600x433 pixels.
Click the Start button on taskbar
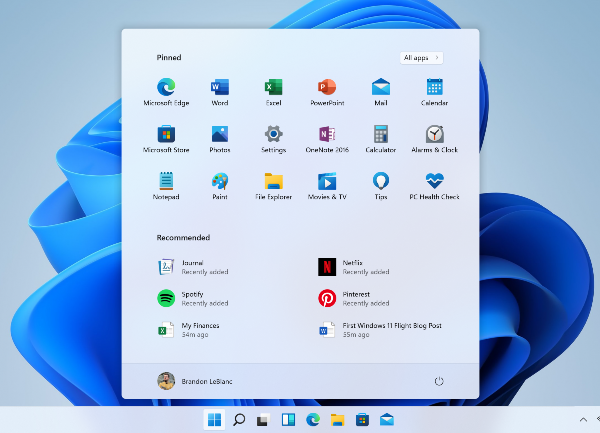214,420
